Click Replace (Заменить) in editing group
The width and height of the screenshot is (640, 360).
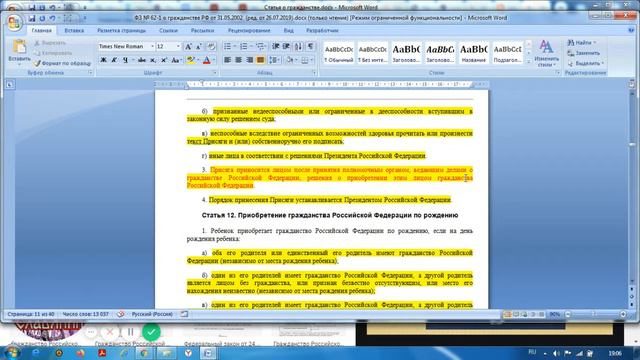[584, 53]
